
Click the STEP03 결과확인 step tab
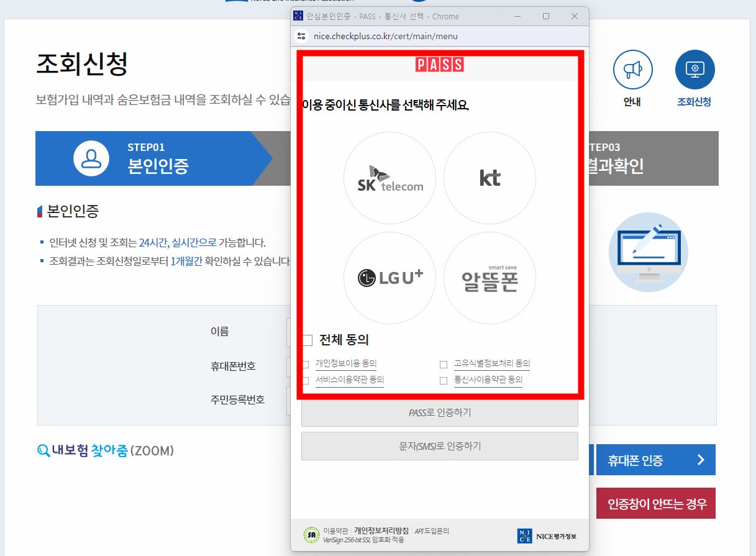654,158
